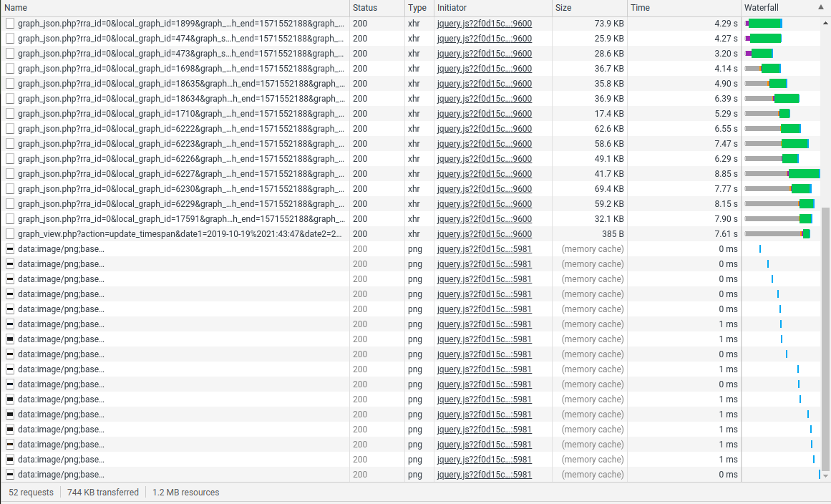Click the 62.6 KB size cell
The height and width of the screenshot is (504, 831).
(x=609, y=128)
